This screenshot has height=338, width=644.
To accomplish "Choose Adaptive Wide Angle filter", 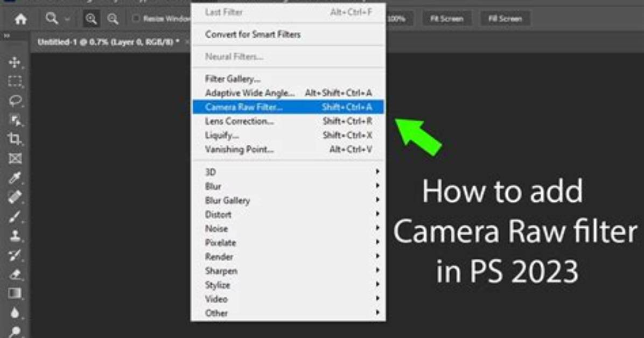I will [x=288, y=93].
